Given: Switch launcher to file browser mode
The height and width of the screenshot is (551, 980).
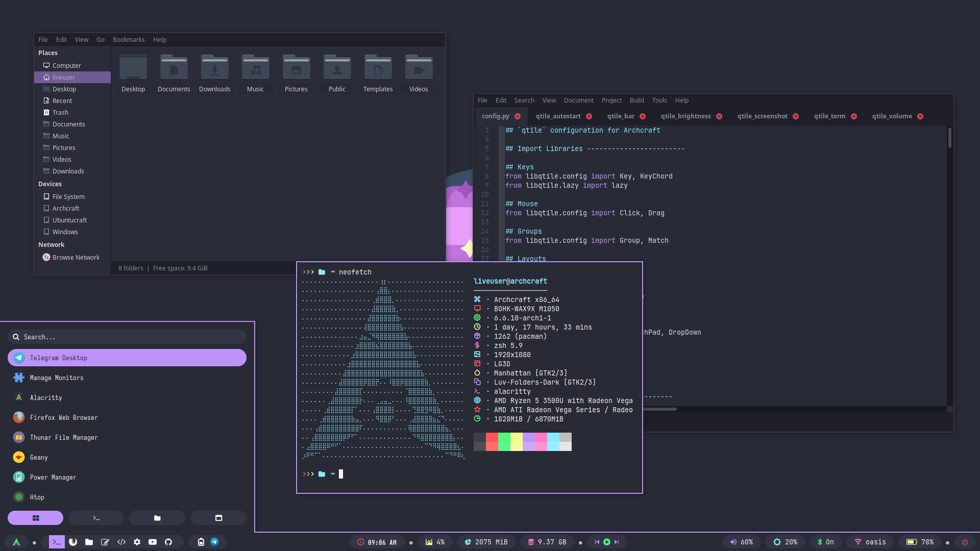Looking at the screenshot, I should click(157, 518).
